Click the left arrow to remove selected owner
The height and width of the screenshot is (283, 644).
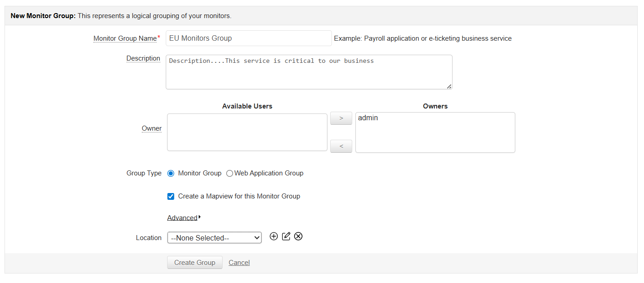341,146
